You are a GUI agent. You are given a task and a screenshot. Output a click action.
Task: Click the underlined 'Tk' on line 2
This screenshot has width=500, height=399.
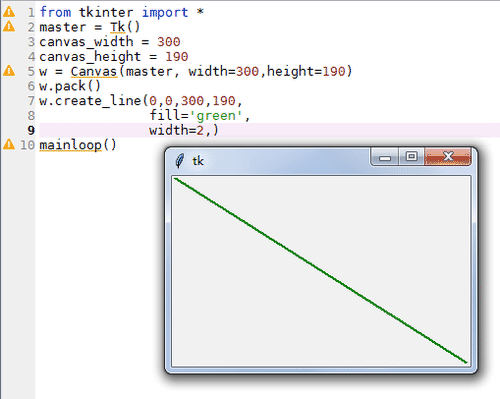click(x=117, y=27)
